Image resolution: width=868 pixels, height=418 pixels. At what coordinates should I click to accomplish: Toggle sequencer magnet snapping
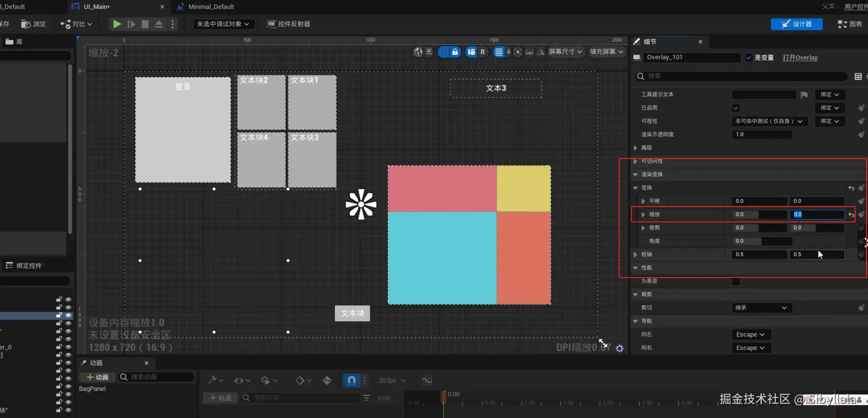pyautogui.click(x=352, y=380)
